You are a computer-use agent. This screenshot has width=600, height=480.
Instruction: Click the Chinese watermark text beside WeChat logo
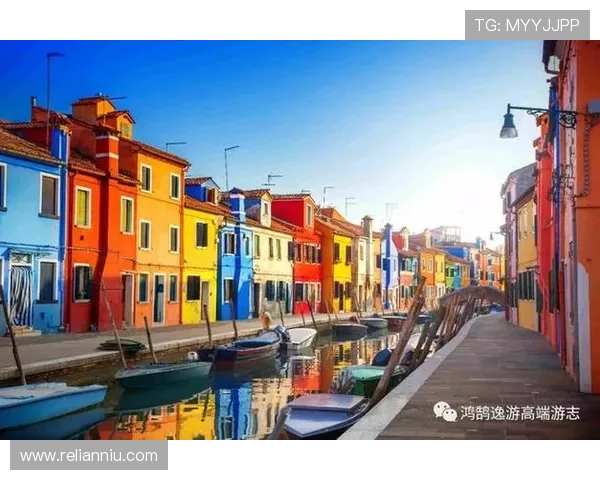pos(519,412)
